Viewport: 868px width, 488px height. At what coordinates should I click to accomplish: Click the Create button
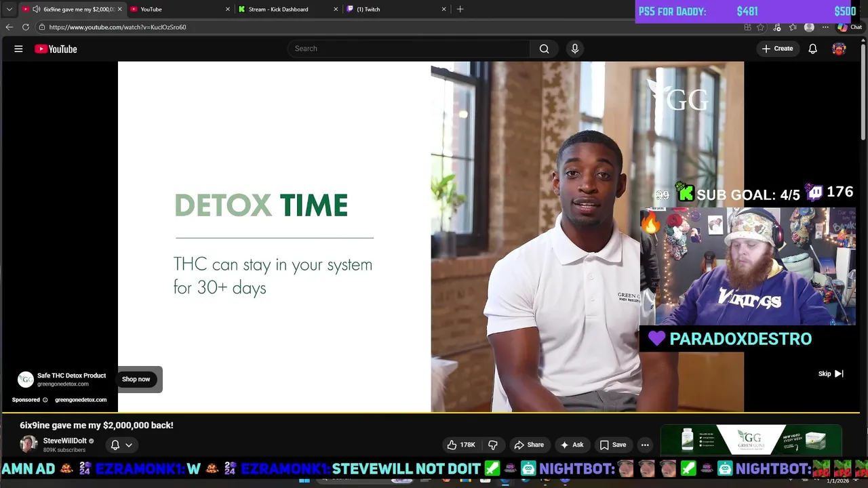click(x=777, y=49)
